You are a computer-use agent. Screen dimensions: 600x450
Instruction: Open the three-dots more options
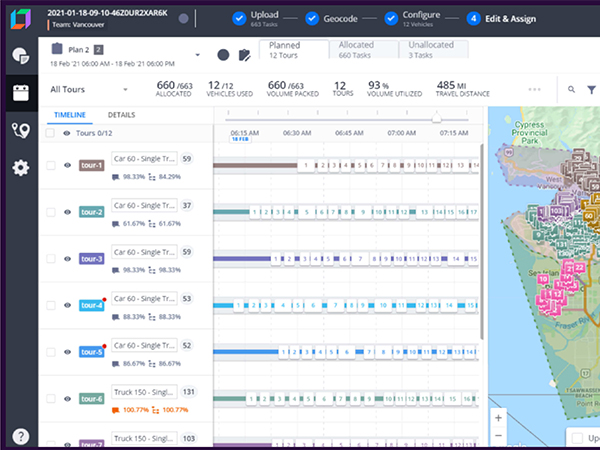[535, 89]
